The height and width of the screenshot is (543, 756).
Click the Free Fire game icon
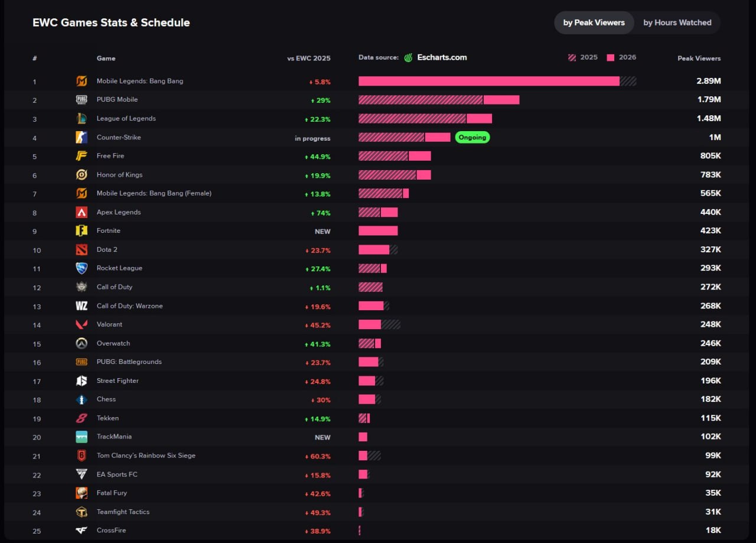(x=82, y=156)
